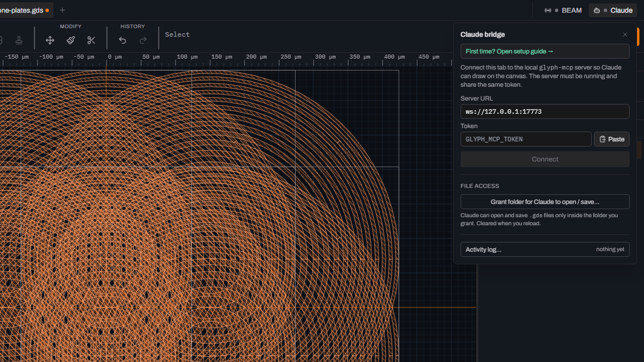Click the Redo arrow in History
Screen dimensions: 644x362
tap(143, 40)
